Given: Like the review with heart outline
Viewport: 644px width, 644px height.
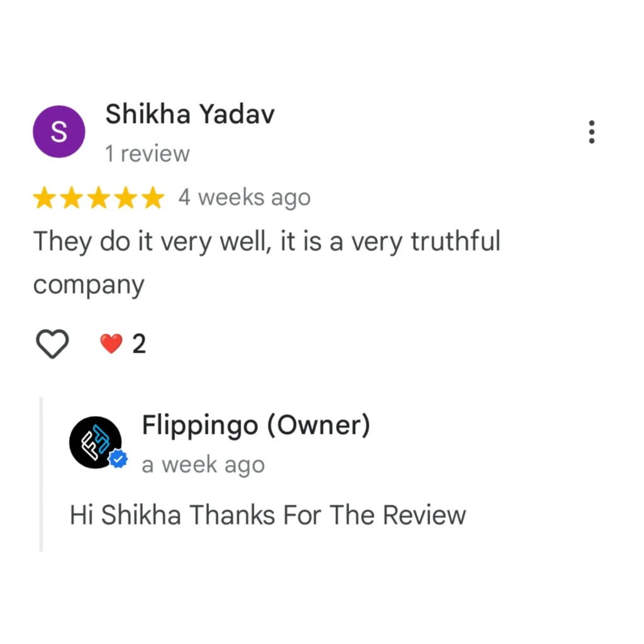Looking at the screenshot, I should click(x=52, y=344).
